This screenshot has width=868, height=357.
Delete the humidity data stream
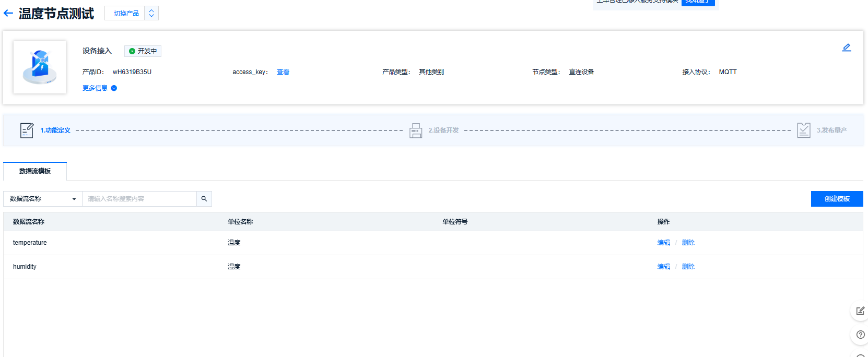coord(688,267)
